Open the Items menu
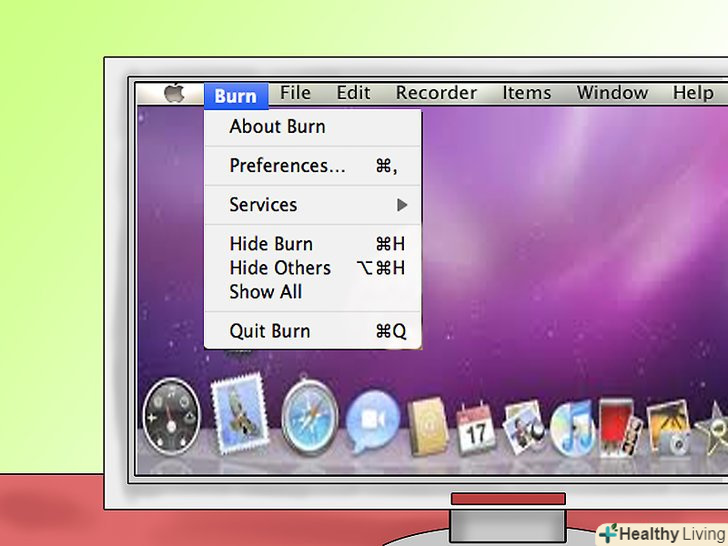The height and width of the screenshot is (546, 728). click(527, 93)
